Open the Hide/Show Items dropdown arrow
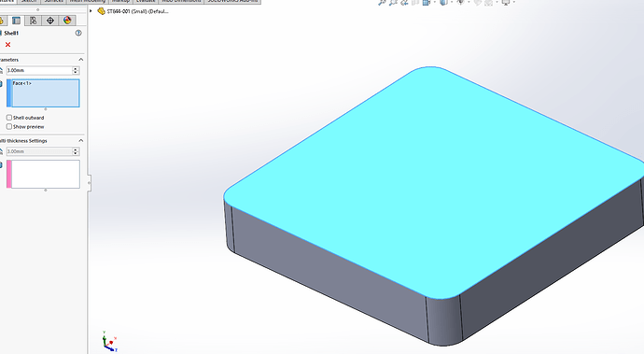The image size is (644, 354). (469, 3)
